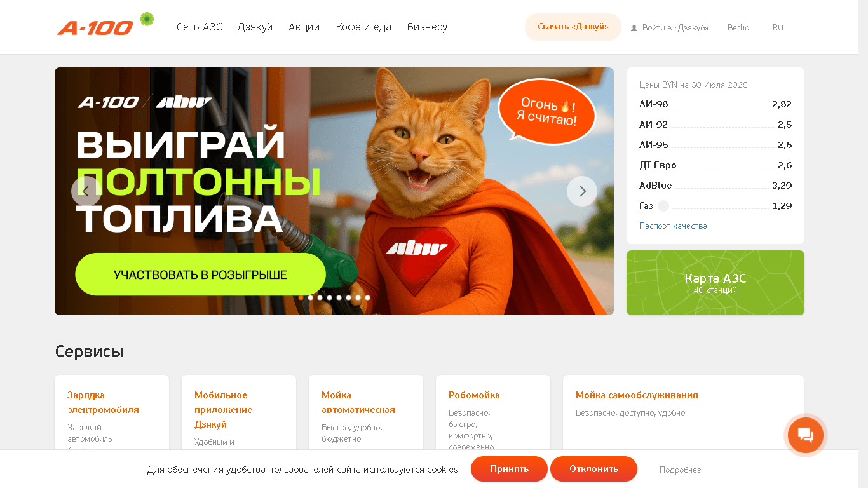Open the live chat bubble icon
The width and height of the screenshot is (868, 488).
[806, 435]
